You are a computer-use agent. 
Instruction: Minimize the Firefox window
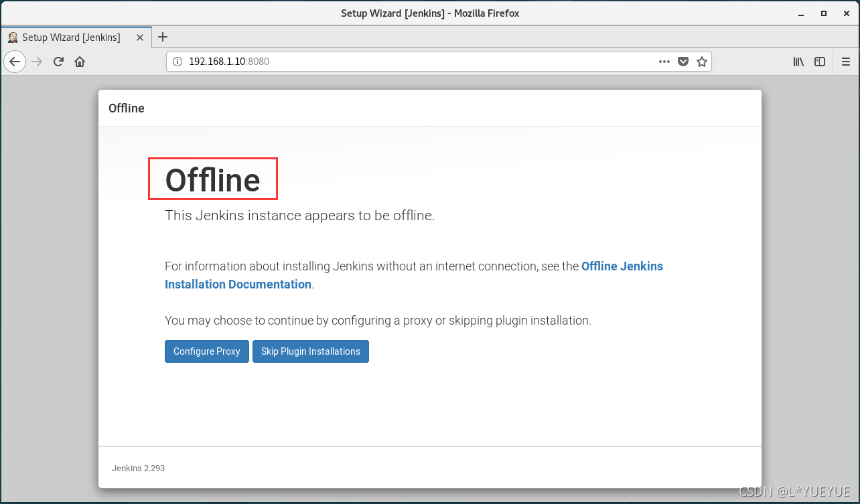tap(800, 13)
